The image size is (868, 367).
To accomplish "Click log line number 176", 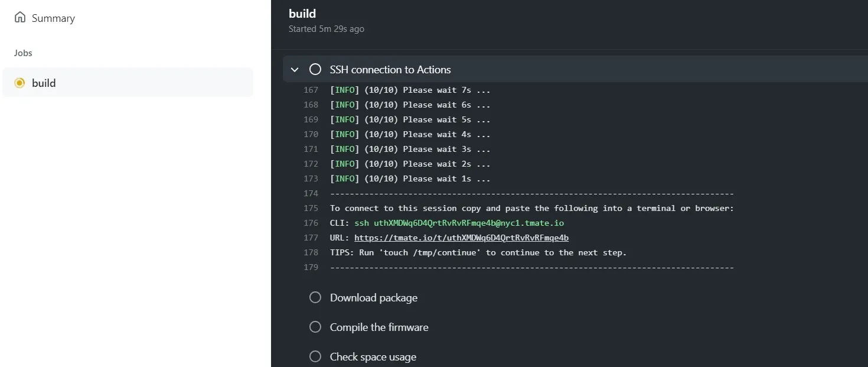I will click(x=311, y=223).
